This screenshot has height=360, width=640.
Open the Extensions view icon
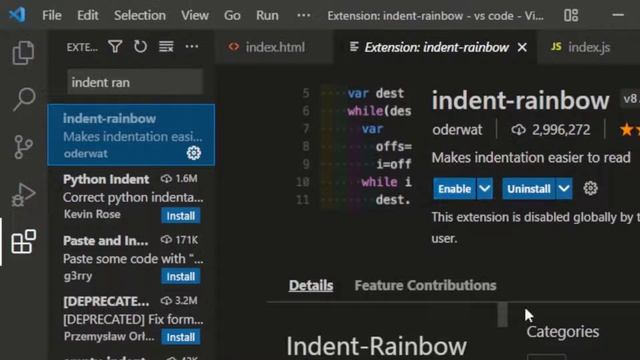(x=23, y=242)
